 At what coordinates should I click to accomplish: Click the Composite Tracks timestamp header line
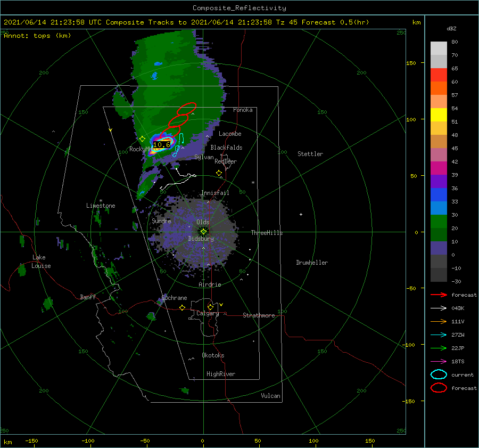[186, 22]
